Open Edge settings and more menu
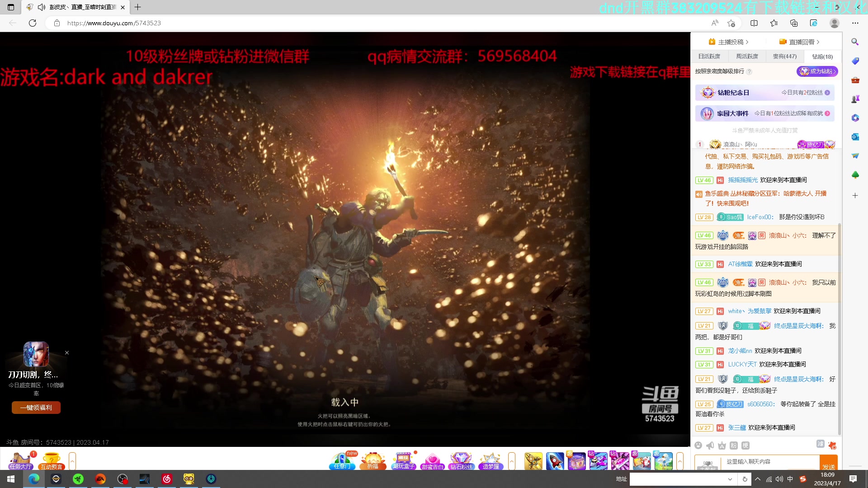This screenshot has height=488, width=868. pos(855,23)
